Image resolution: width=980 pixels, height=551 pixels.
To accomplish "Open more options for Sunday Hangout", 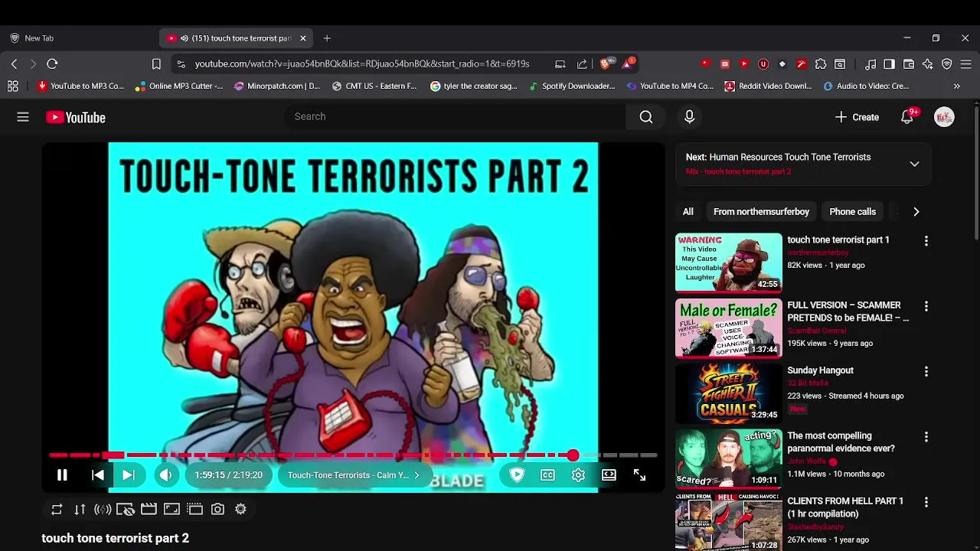I will click(926, 372).
